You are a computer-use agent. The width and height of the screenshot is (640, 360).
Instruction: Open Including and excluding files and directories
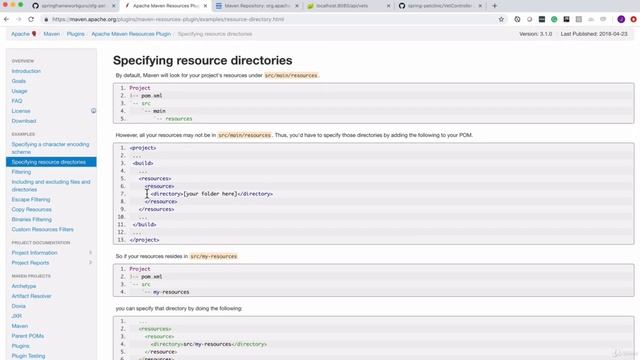point(51,186)
